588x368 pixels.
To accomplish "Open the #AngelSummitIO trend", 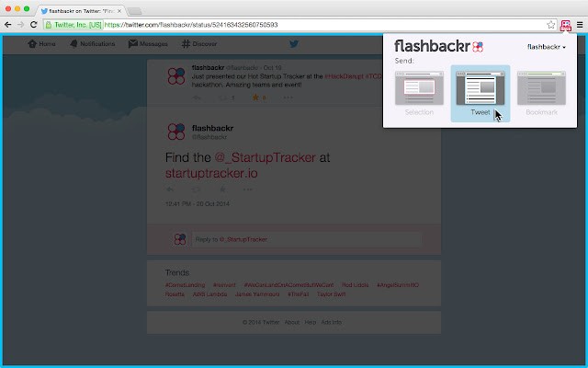I will pos(398,285).
